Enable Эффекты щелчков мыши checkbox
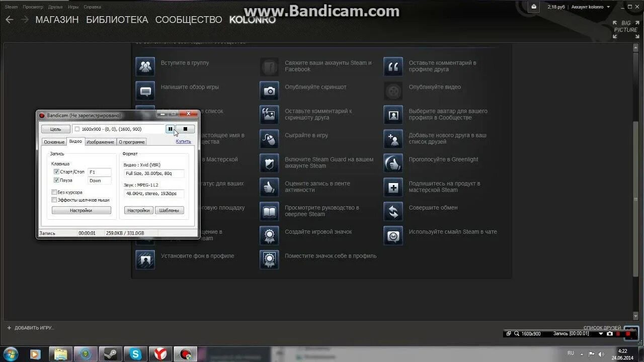The image size is (644, 362). click(x=54, y=200)
